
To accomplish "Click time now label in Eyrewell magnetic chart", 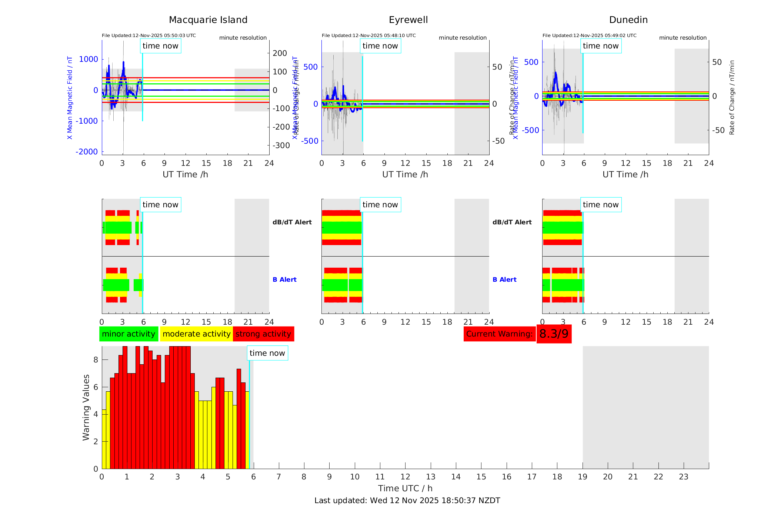I will [380, 46].
